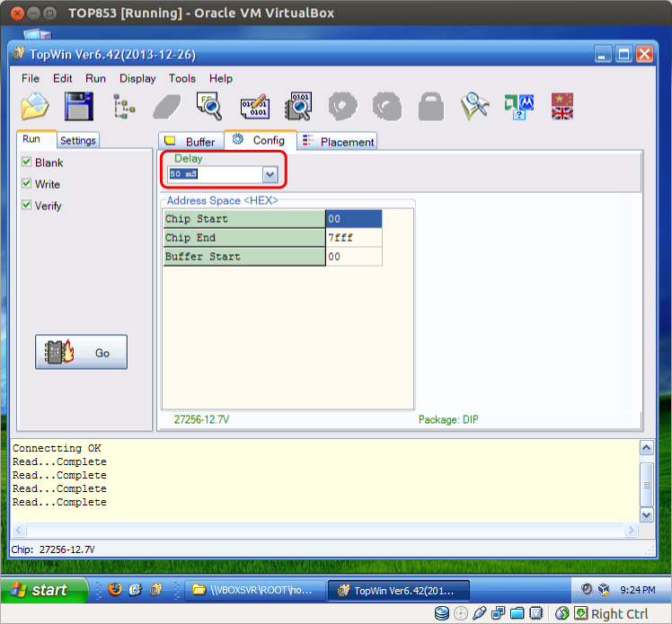Image resolution: width=672 pixels, height=624 pixels.
Task: Click the log vertical scrollbar thumb
Action: (x=646, y=485)
